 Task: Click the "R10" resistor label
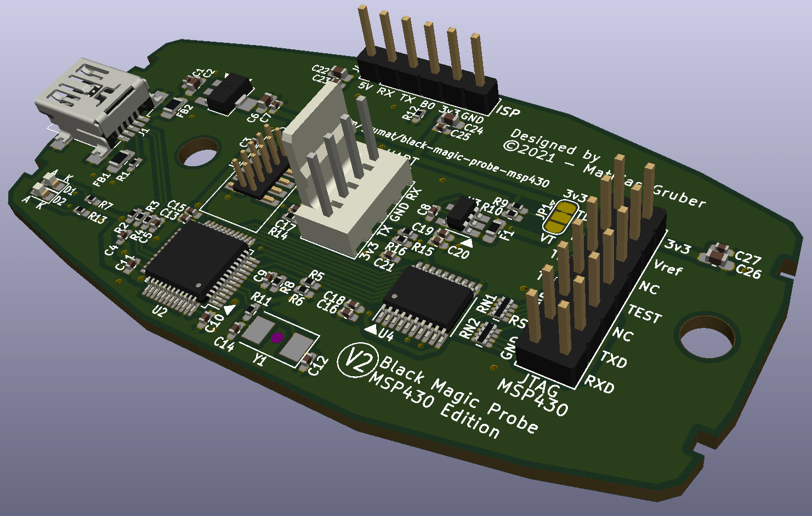(x=492, y=209)
